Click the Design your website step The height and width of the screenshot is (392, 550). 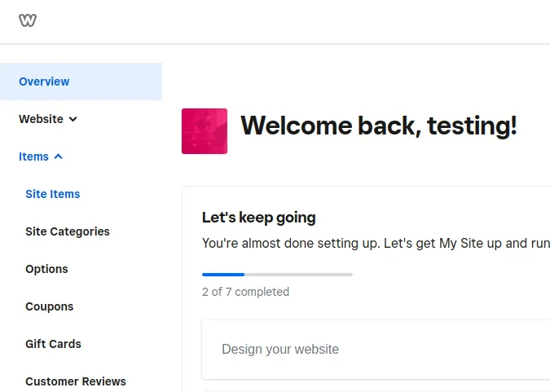tap(280, 349)
